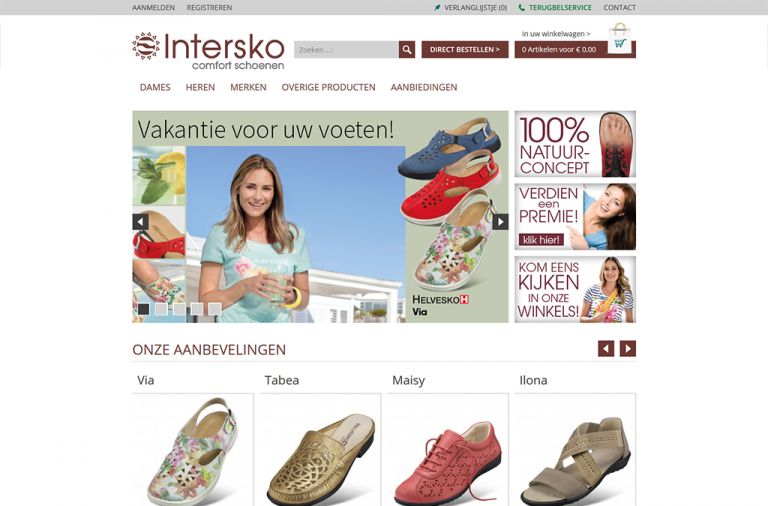Select the fifth slide indicator dot
Viewport: 768px width, 506px height.
pyautogui.click(x=215, y=309)
